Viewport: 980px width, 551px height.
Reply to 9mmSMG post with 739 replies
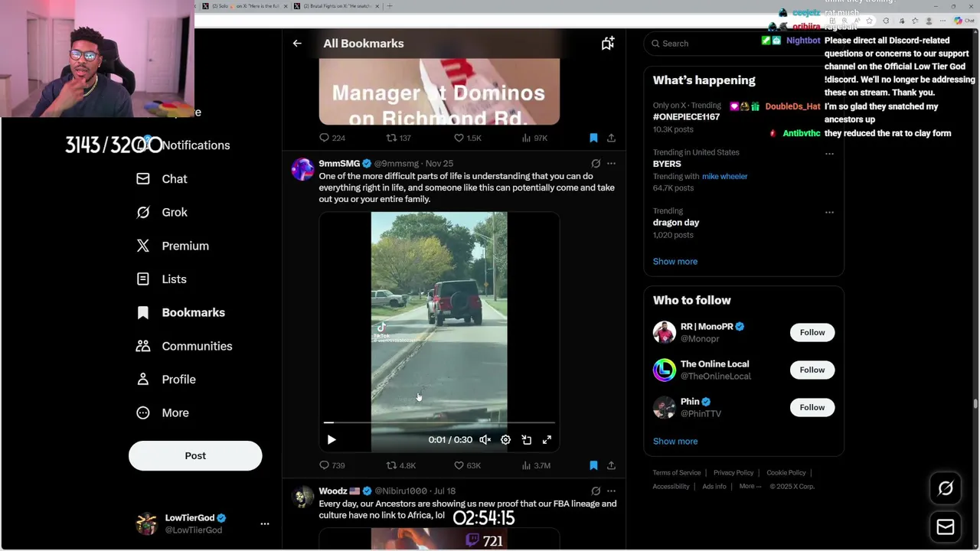coord(332,465)
